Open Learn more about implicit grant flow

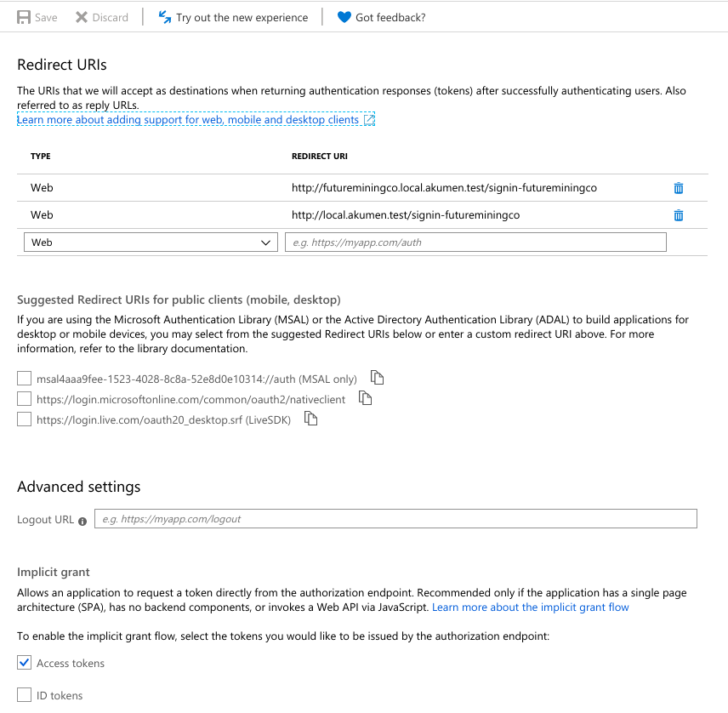531,607
